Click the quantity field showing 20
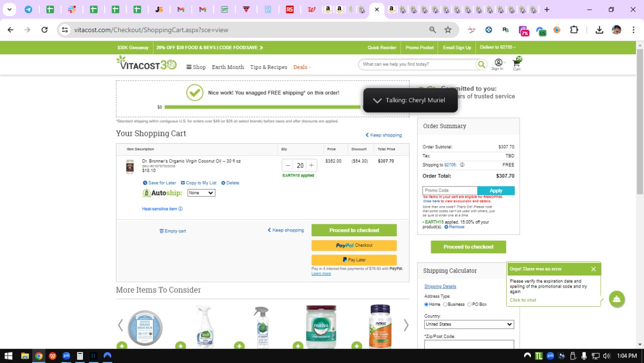The width and height of the screenshot is (644, 363). [300, 165]
